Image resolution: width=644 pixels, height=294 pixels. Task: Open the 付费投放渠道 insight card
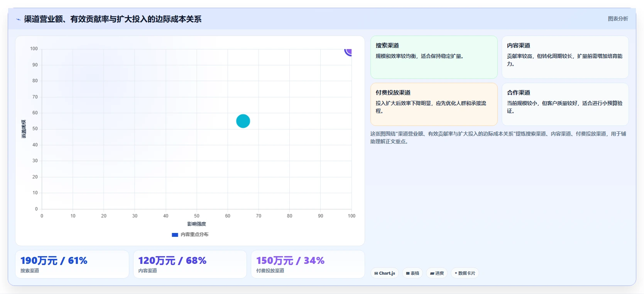tap(434, 104)
